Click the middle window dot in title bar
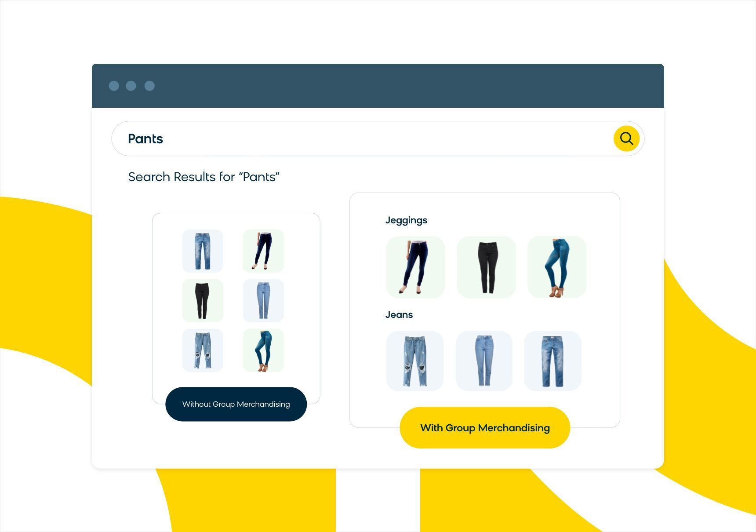The height and width of the screenshot is (532, 756). 131,86
